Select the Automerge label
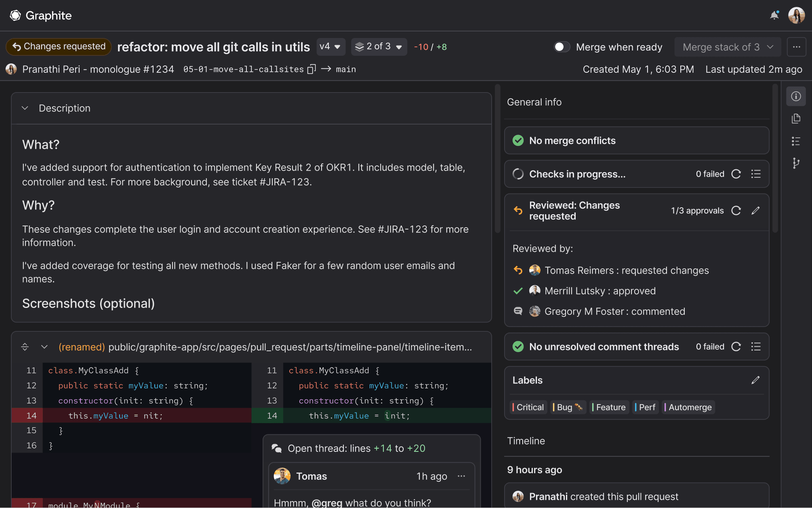This screenshot has width=812, height=508. (688, 407)
